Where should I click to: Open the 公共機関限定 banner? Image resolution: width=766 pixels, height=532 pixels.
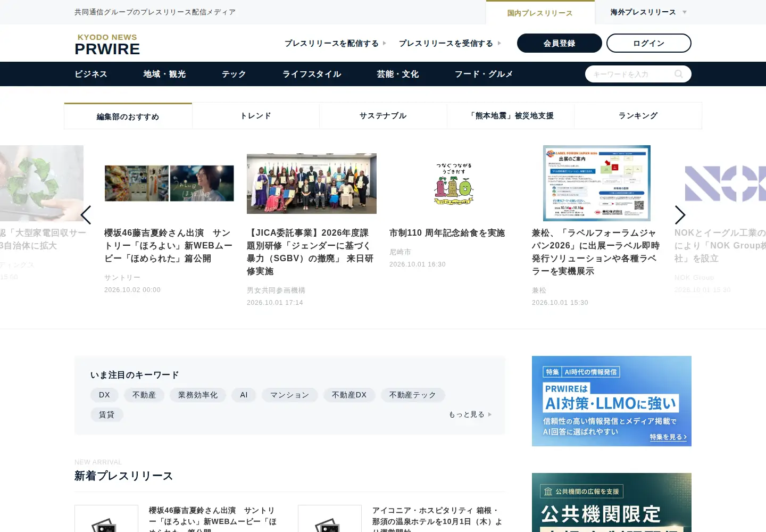[612, 502]
